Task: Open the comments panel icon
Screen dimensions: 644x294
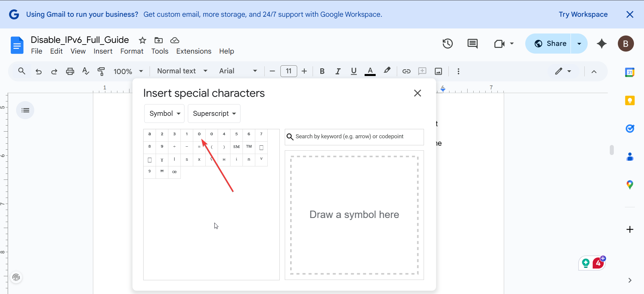Action: click(472, 44)
